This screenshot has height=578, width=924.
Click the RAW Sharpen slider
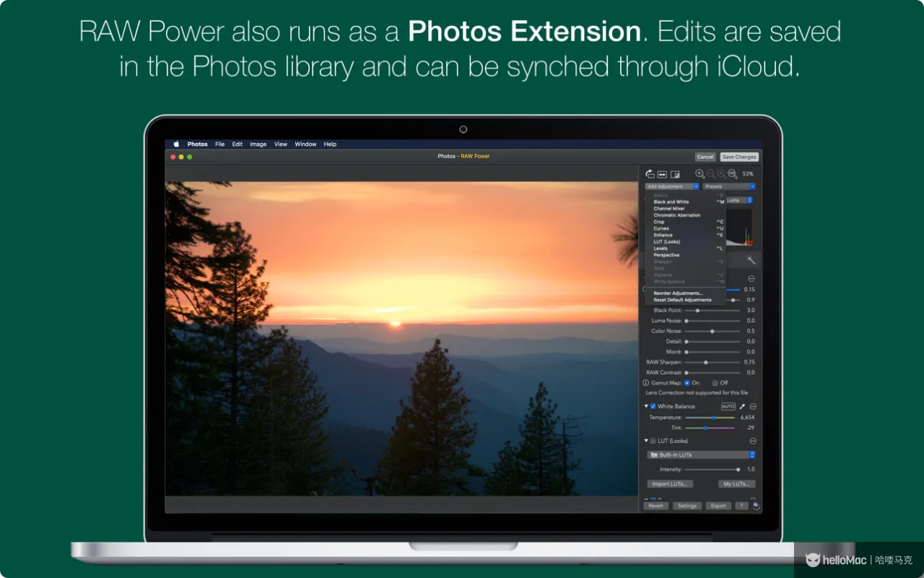[x=712, y=363]
